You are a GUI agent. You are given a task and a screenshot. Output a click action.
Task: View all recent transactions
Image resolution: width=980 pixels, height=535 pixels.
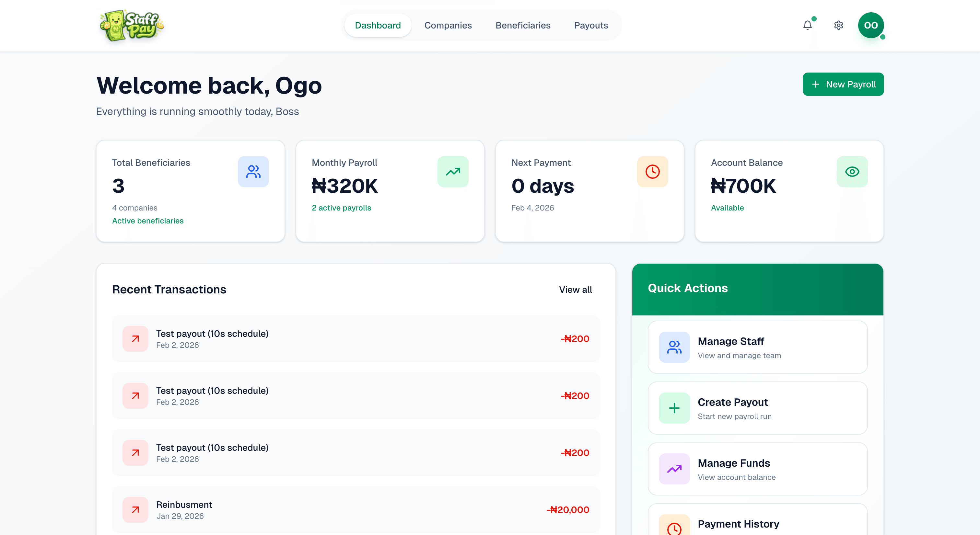[x=575, y=290]
